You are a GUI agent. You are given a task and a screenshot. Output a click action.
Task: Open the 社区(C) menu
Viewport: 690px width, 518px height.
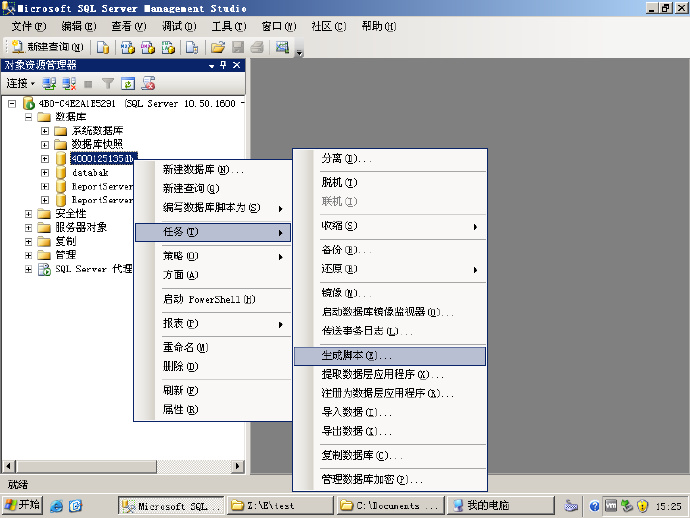329,26
